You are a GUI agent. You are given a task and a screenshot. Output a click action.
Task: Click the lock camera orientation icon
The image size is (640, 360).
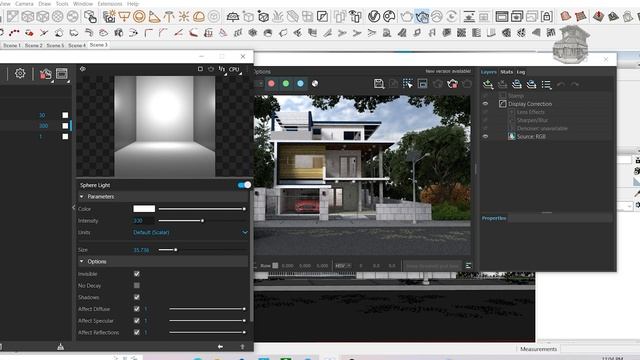point(547,16)
